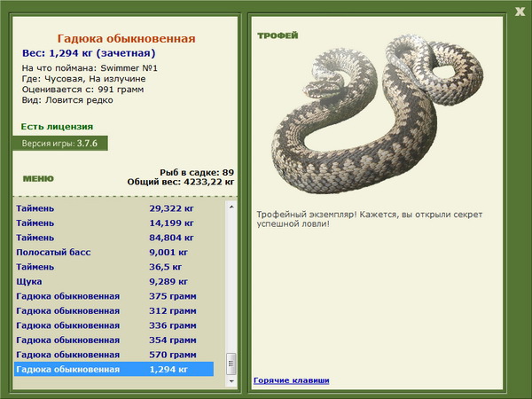Select the Таймень 29,322 кг entry
The height and width of the screenshot is (399, 532).
(114, 208)
